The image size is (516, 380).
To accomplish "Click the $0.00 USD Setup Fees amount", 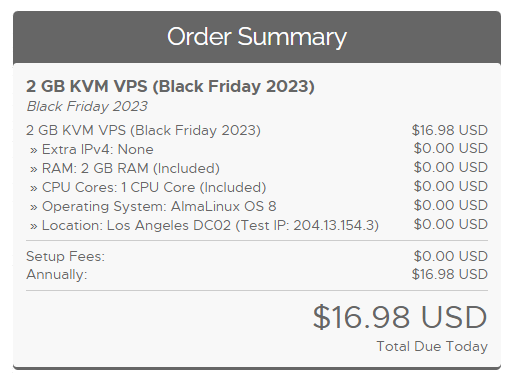I will [x=451, y=256].
